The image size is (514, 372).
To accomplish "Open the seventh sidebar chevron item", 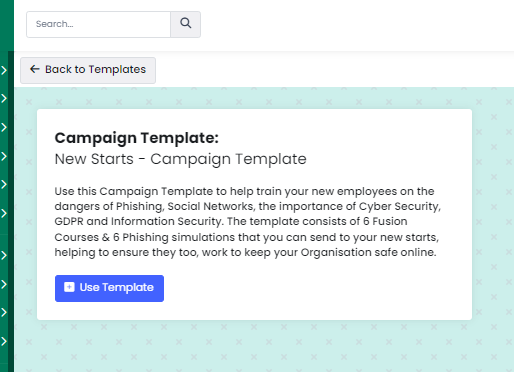I will click(4, 255).
